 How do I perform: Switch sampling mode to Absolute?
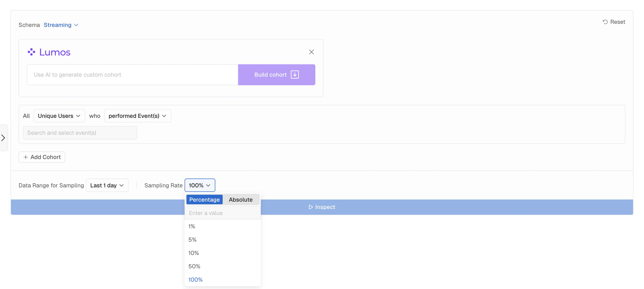point(241,199)
